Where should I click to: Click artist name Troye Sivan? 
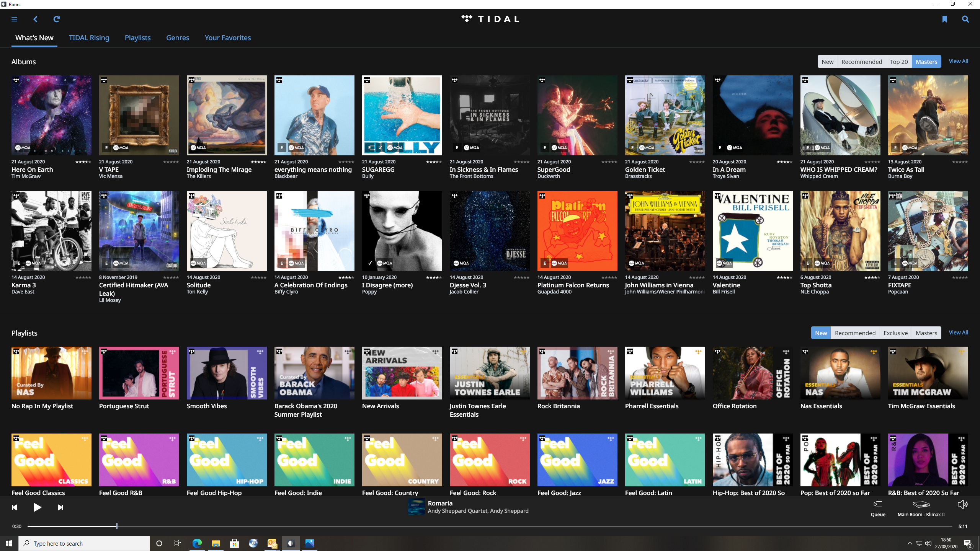[726, 176]
